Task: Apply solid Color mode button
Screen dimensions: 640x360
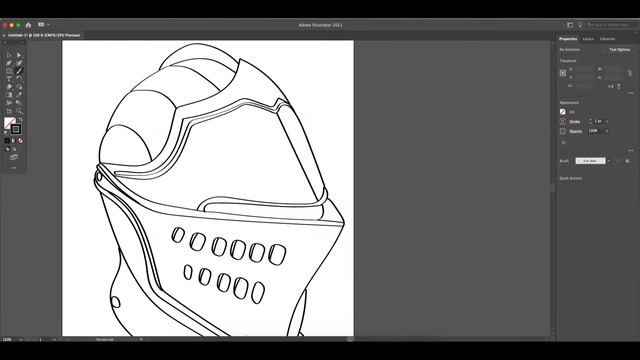Action: click(x=7, y=141)
